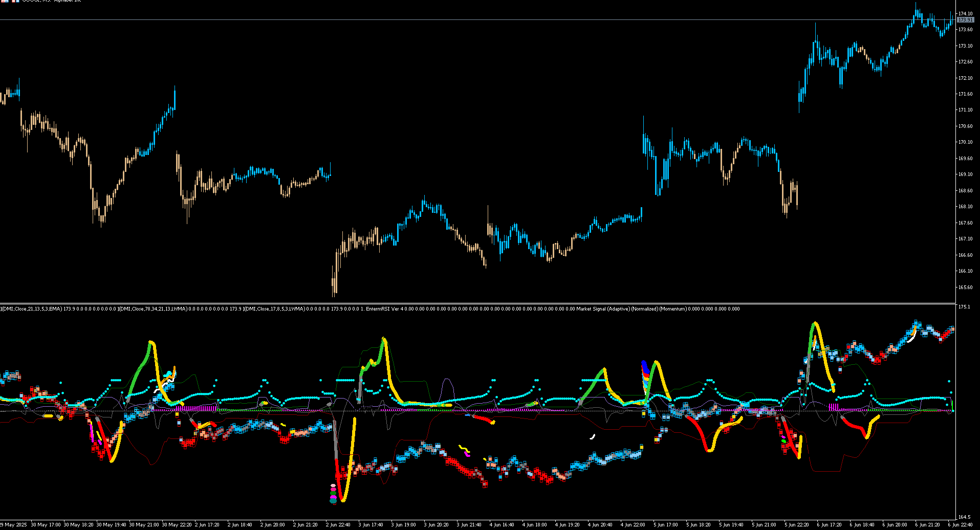Click the 172.60 price scale label
The width and height of the screenshot is (980, 530).
(x=965, y=62)
